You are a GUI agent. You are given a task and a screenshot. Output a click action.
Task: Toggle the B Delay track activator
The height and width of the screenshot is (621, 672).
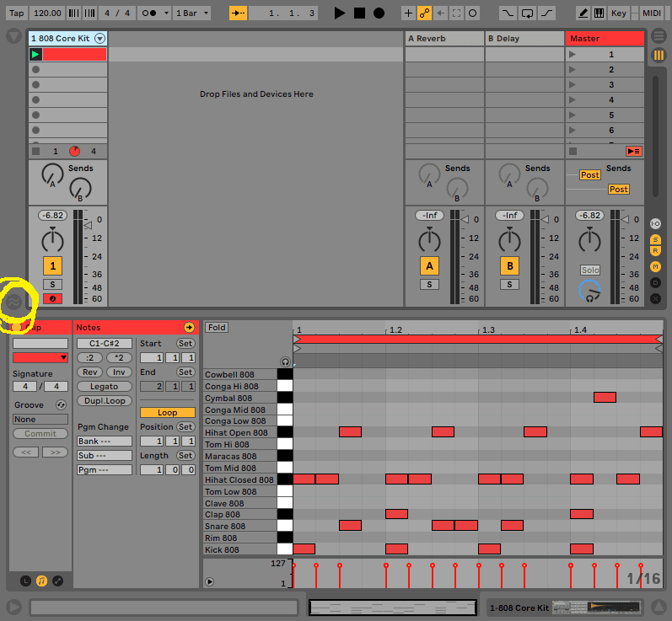click(x=509, y=266)
